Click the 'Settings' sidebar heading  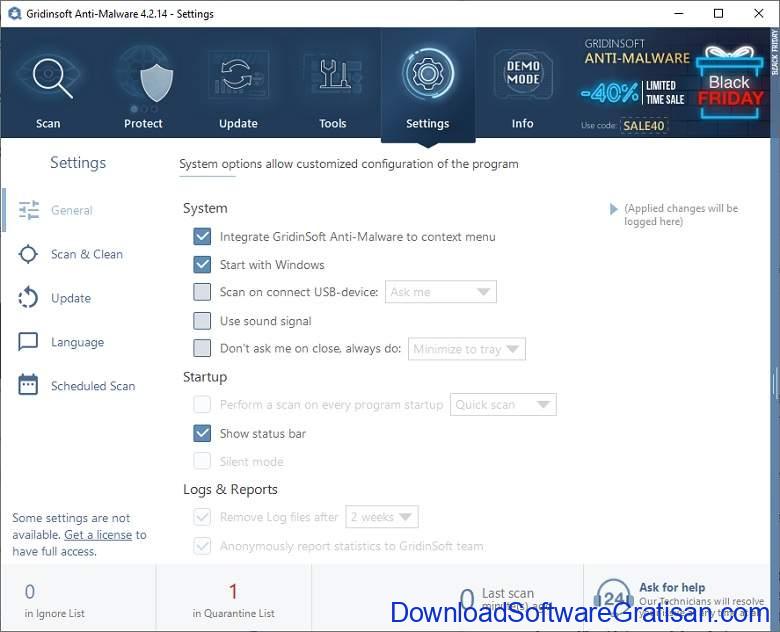pyautogui.click(x=78, y=163)
